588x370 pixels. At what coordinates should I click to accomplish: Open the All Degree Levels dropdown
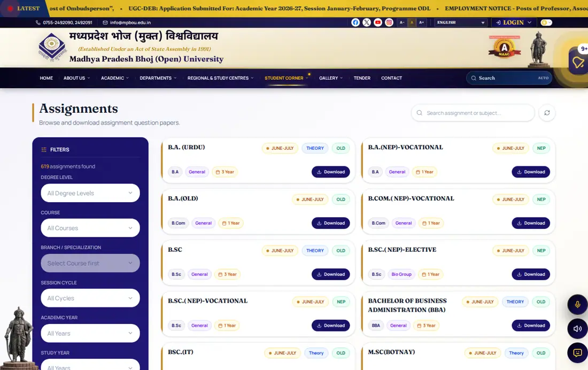[90, 193]
